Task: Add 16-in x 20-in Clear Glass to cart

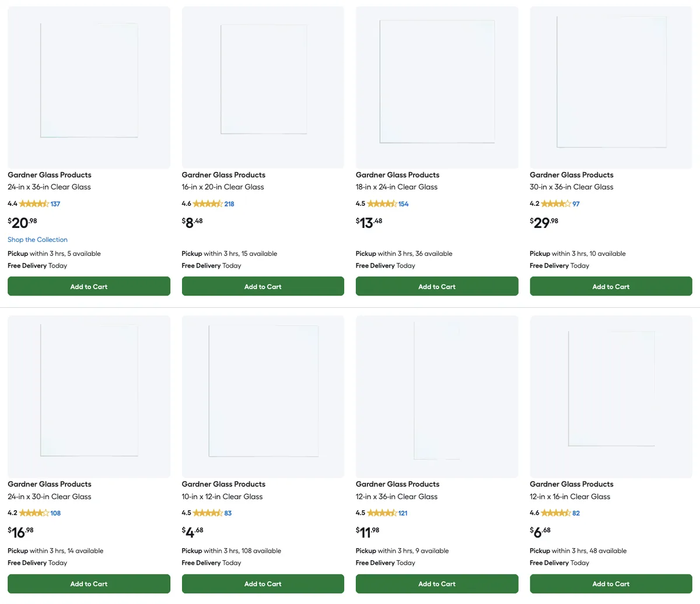Action: point(262,286)
